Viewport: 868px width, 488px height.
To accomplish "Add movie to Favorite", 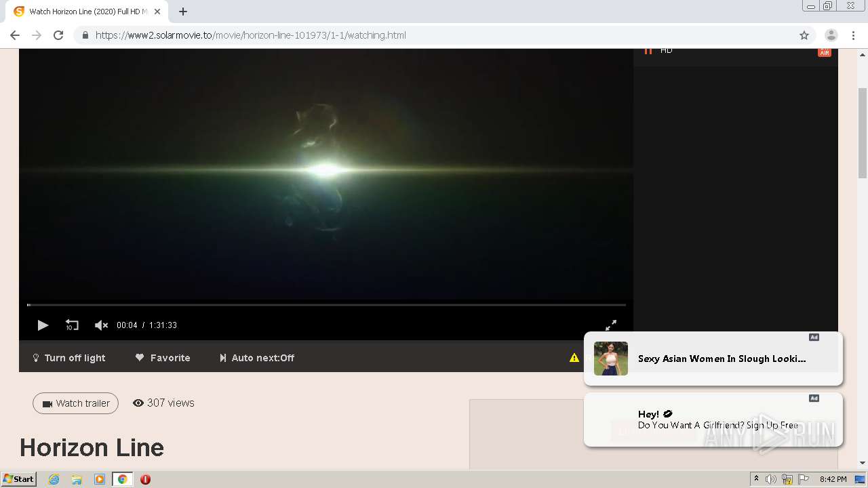I will [163, 358].
